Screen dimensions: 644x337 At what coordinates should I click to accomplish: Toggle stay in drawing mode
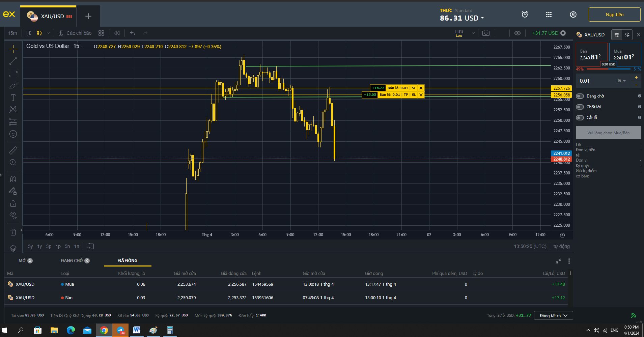click(x=13, y=191)
